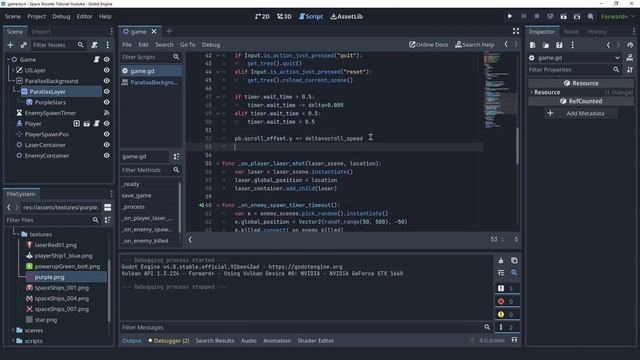This screenshot has height=360, width=640.
Task: Click Add Metadata button
Action: pos(580,113)
